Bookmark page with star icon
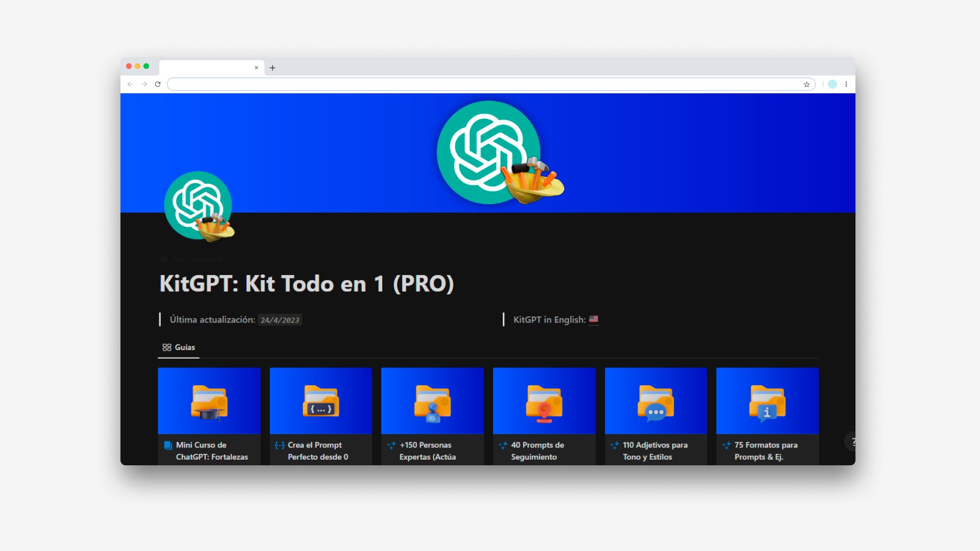Screen dimensions: 980x551 [x=806, y=84]
